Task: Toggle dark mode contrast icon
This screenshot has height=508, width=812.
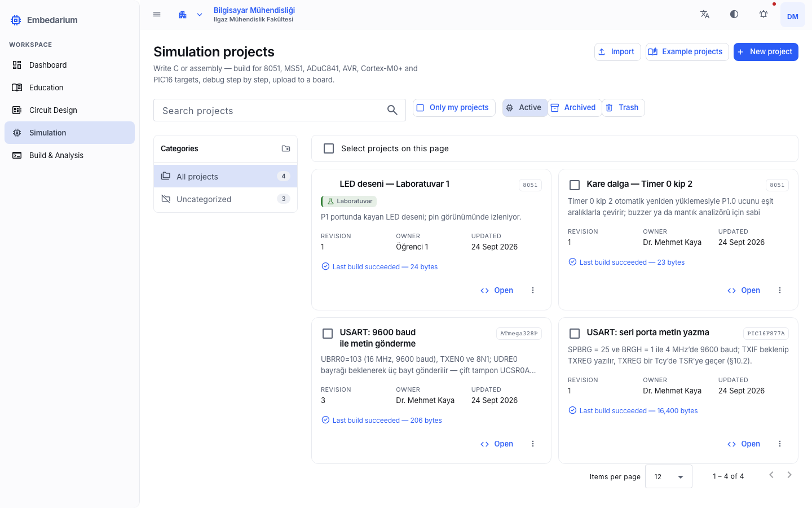Action: tap(734, 15)
